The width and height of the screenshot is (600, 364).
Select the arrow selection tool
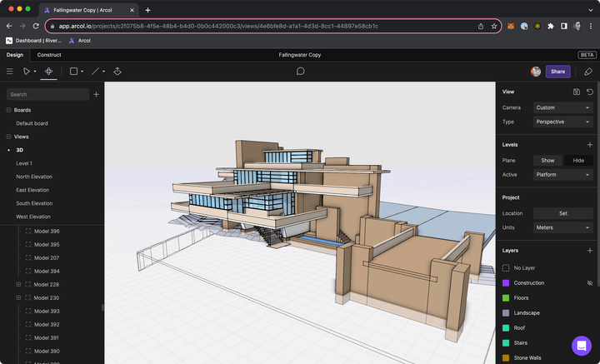pyautogui.click(x=26, y=72)
